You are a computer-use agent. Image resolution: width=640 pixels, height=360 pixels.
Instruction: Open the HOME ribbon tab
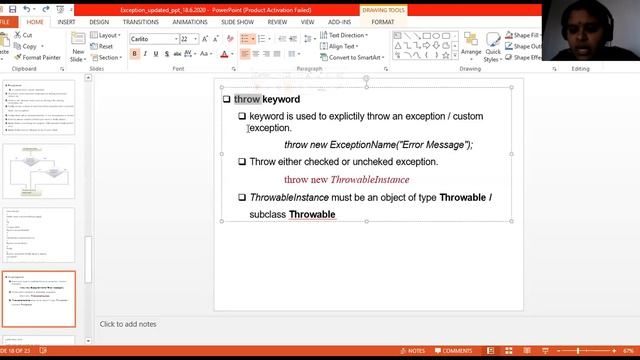coord(35,22)
